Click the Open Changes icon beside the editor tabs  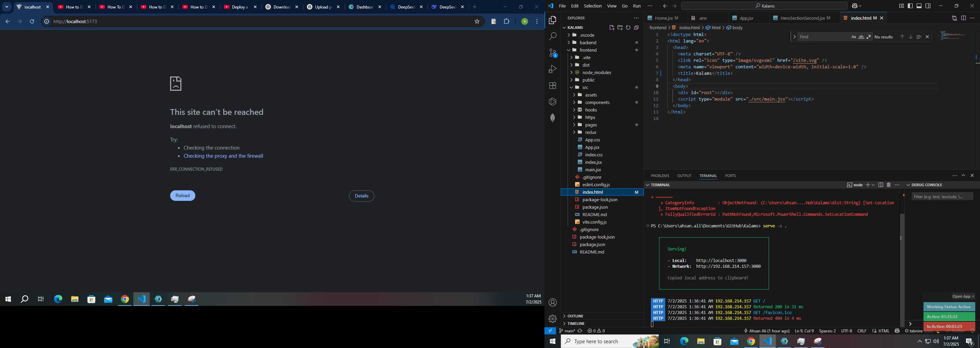[954, 18]
